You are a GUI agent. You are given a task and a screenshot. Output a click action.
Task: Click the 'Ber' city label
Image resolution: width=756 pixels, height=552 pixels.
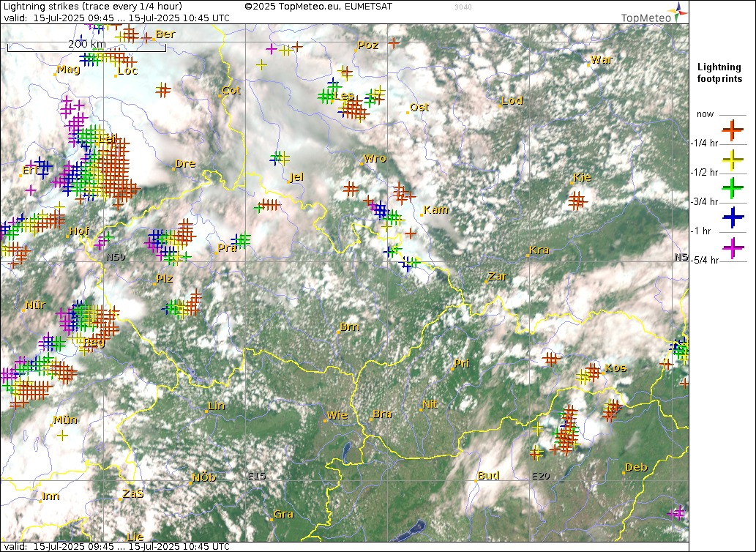[165, 34]
